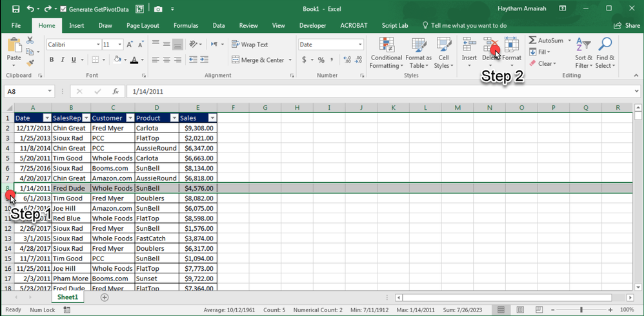Switch to the Insert tab
This screenshot has width=644, height=316.
pos(76,25)
